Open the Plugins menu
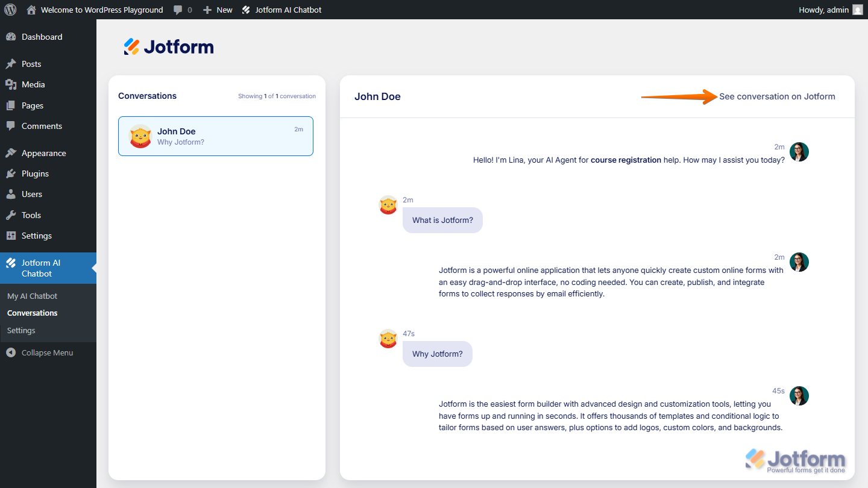This screenshot has height=488, width=868. pyautogui.click(x=48, y=174)
